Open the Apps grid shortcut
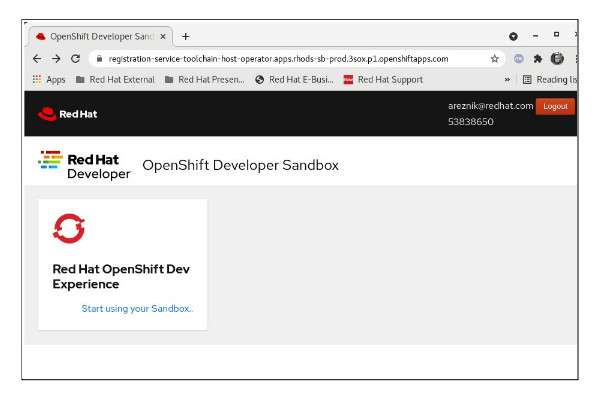 pyautogui.click(x=48, y=80)
